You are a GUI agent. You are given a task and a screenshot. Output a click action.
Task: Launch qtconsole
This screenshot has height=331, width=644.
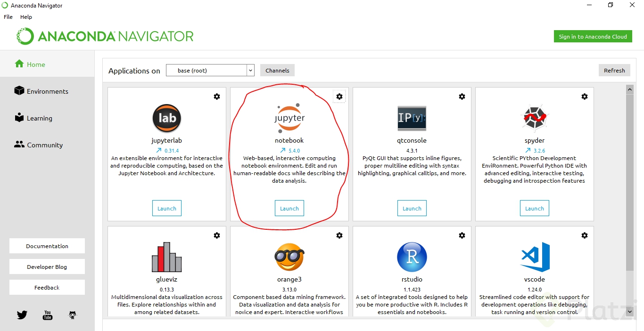click(412, 208)
